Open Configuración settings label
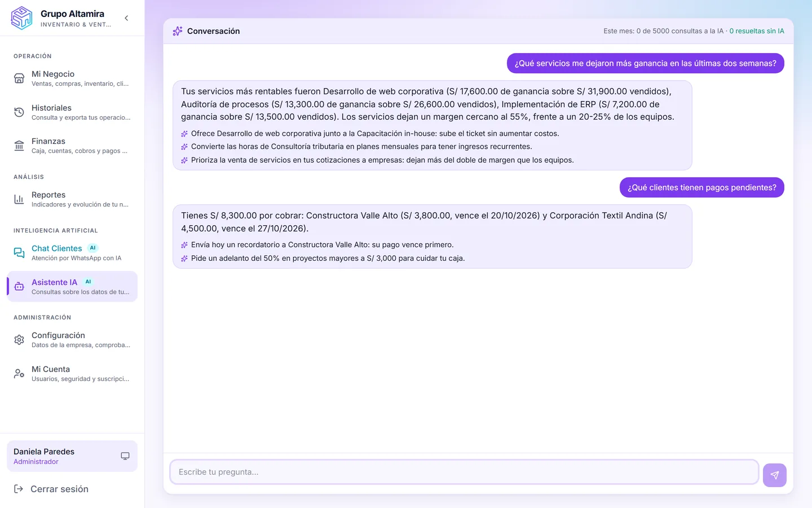Screen dimensions: 812x508 [58, 335]
